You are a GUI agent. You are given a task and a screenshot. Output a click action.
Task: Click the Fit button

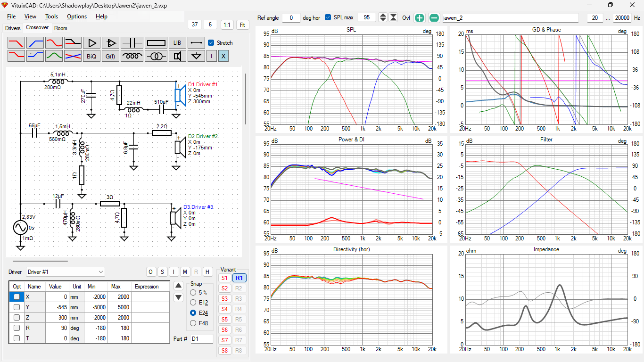pos(243,25)
